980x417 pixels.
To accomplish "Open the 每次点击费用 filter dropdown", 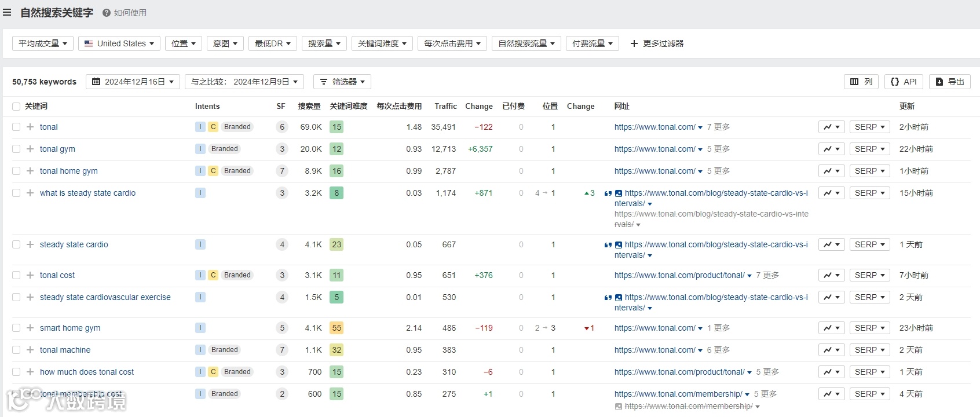I will pos(452,43).
